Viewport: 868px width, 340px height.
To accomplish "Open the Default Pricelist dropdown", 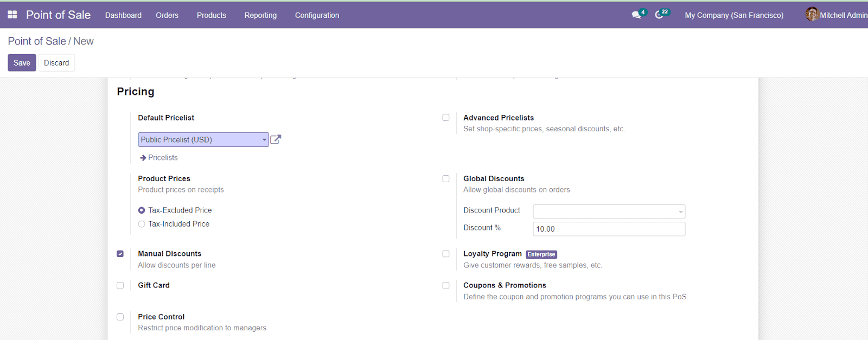I will coord(203,140).
